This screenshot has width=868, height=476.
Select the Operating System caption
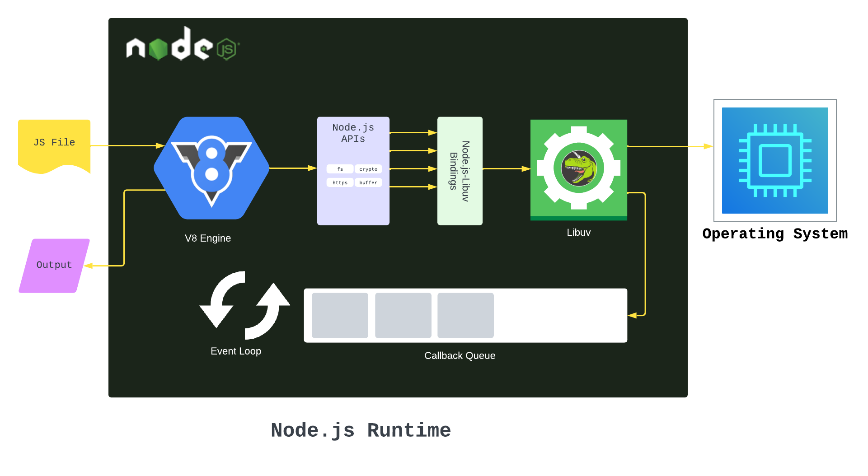tap(775, 234)
